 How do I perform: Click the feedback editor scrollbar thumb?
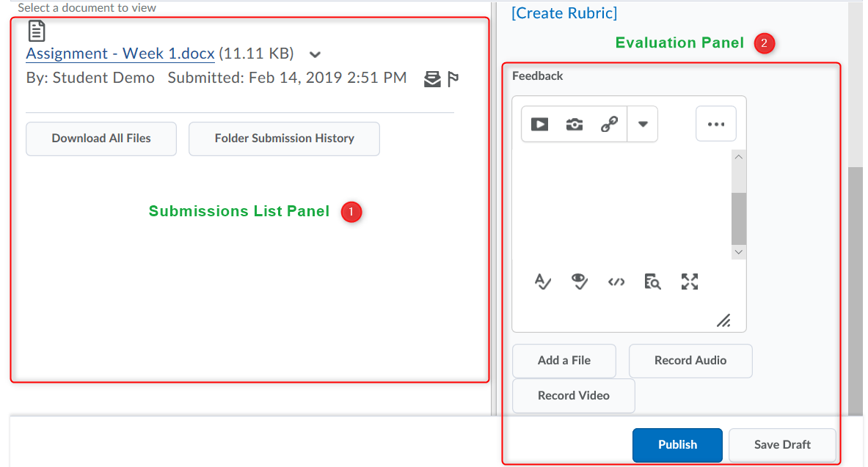click(x=739, y=218)
